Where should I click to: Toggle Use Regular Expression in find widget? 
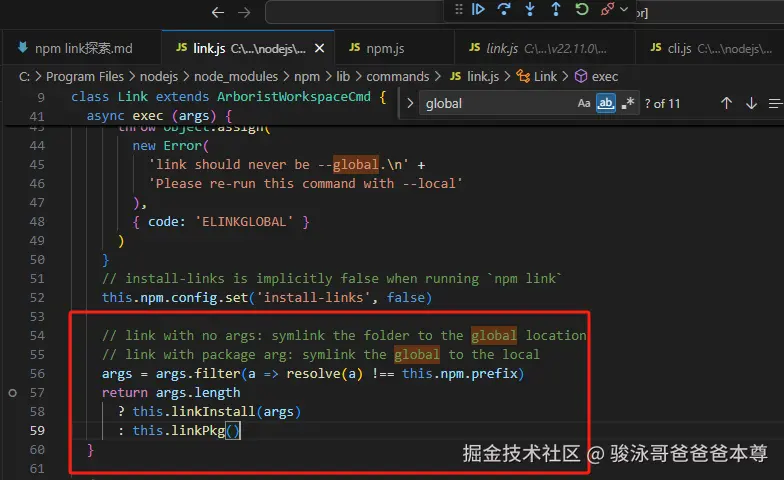(x=628, y=104)
